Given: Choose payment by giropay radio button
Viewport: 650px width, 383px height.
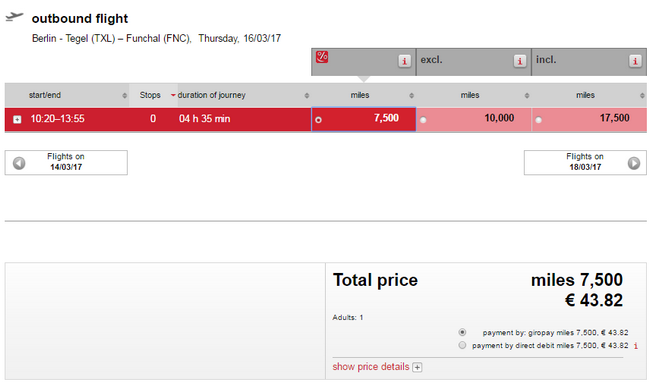Looking at the screenshot, I should click(462, 332).
